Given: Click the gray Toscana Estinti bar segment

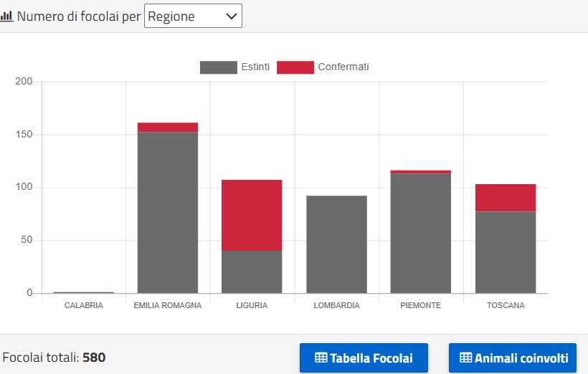Looking at the screenshot, I should click(506, 252).
